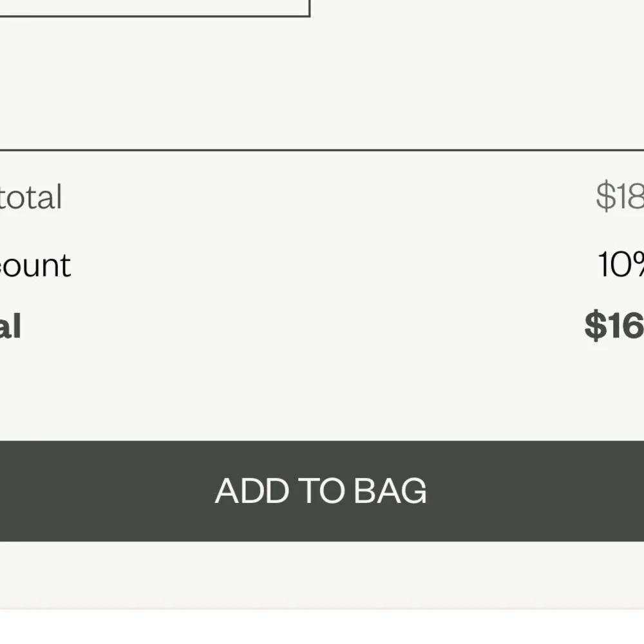Focus the outlined box at the top
The height and width of the screenshot is (644, 644).
point(155,8)
